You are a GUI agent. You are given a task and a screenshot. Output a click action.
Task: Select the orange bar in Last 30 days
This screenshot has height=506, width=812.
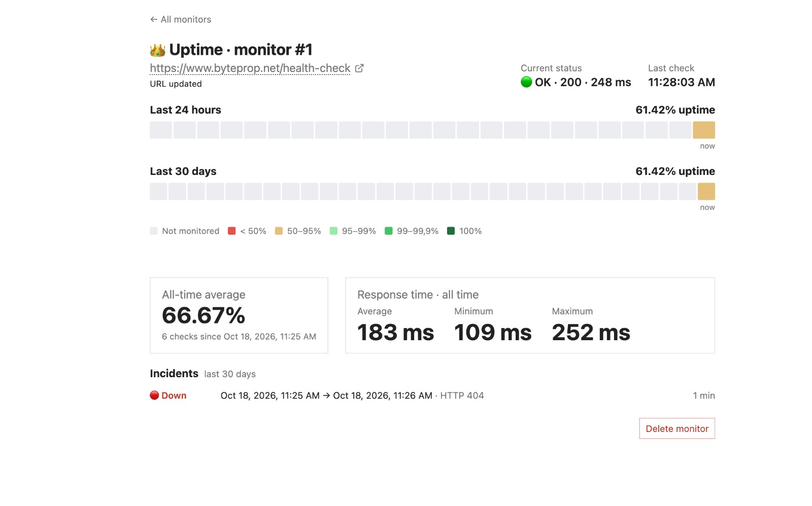[706, 191]
